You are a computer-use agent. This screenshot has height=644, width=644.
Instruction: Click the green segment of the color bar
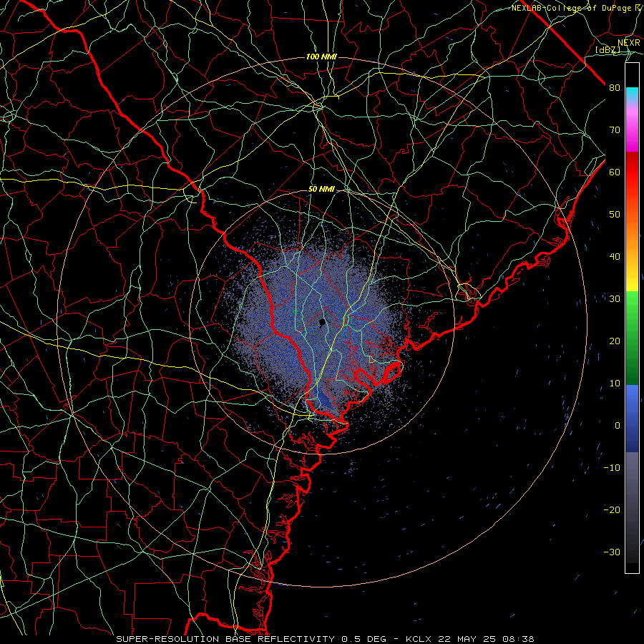pyautogui.click(x=632, y=338)
